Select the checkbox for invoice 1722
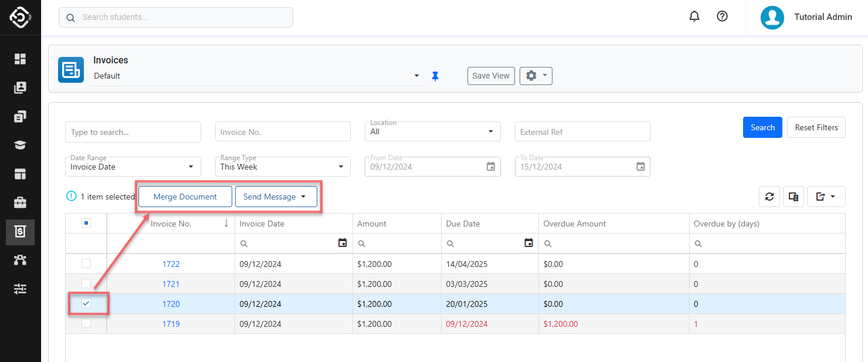This screenshot has width=868, height=362. 86,264
